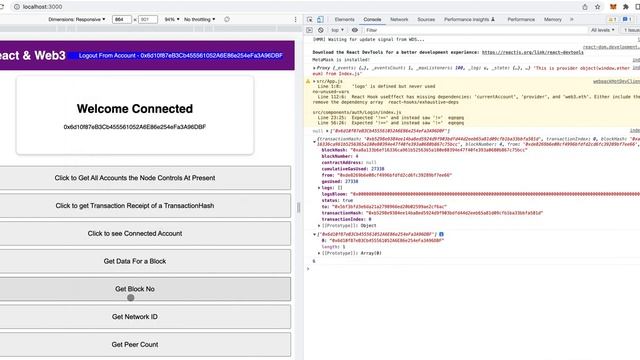This screenshot has height=360, width=640.
Task: Expand the [[Prototype]]: Object entry
Action: click(319, 225)
